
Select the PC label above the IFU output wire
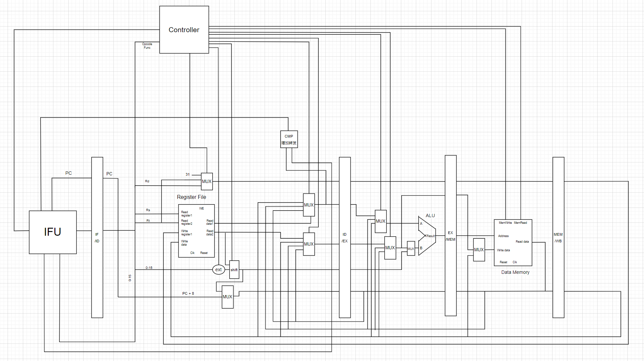click(69, 173)
